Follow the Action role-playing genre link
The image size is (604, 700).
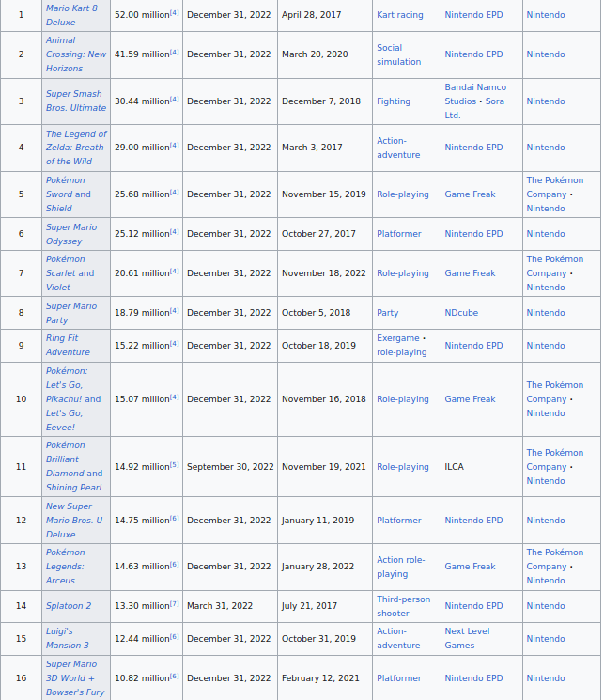coord(401,567)
